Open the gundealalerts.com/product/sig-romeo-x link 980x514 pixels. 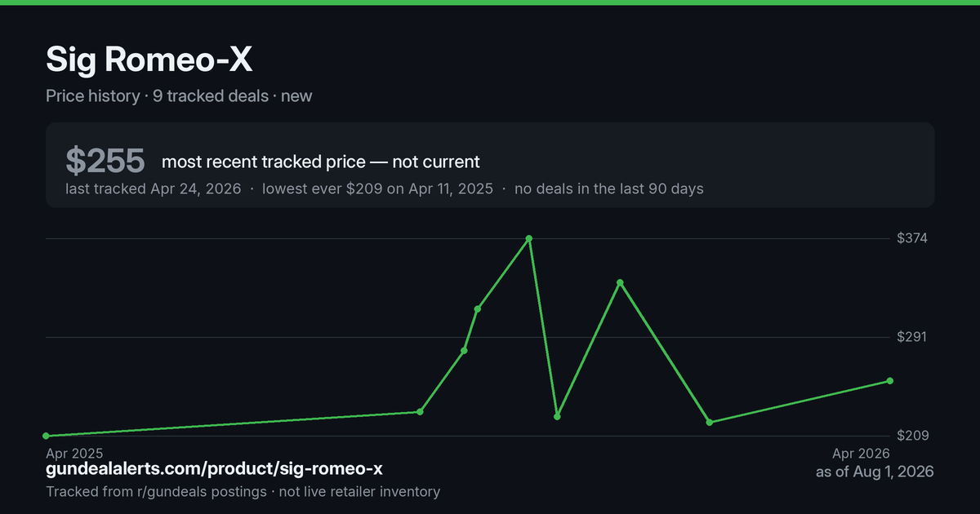coord(215,469)
